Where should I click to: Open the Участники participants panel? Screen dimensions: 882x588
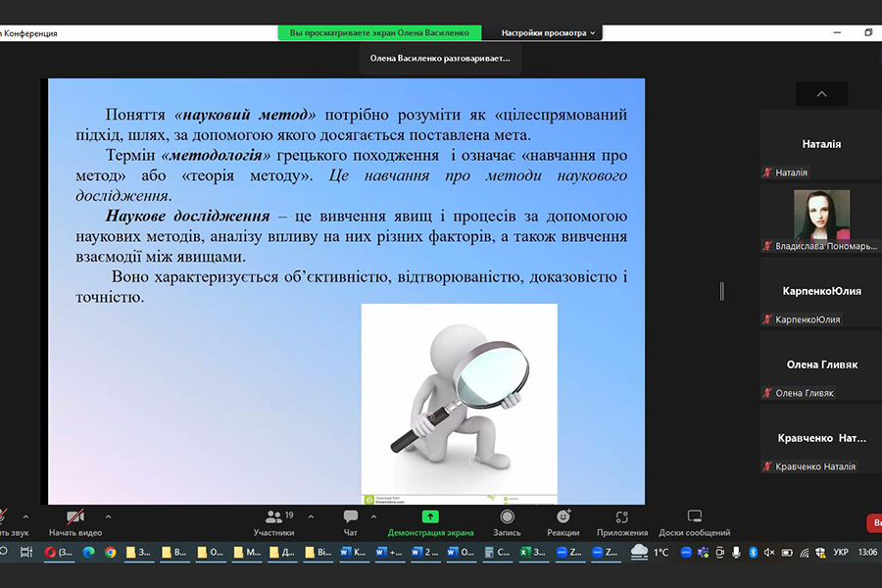(x=273, y=523)
